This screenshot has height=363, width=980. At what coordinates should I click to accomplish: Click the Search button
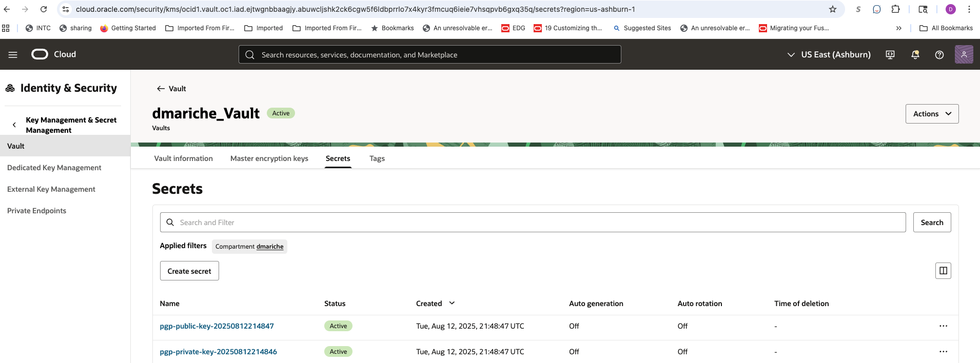click(932, 222)
